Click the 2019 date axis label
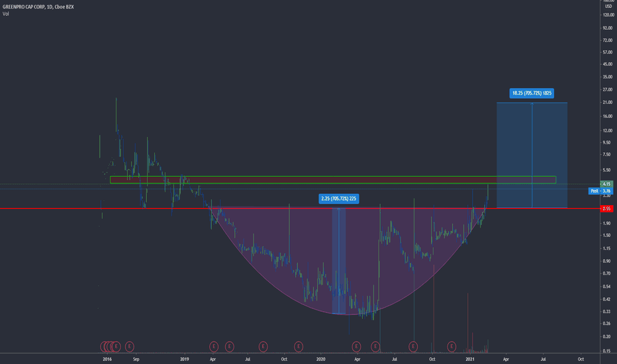The width and height of the screenshot is (617, 364). pyautogui.click(x=185, y=359)
